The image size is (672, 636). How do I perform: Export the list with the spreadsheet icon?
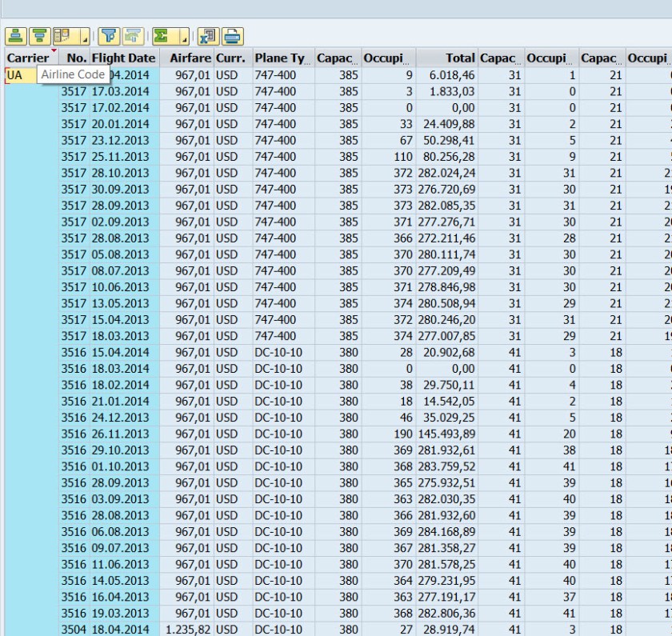(x=209, y=36)
